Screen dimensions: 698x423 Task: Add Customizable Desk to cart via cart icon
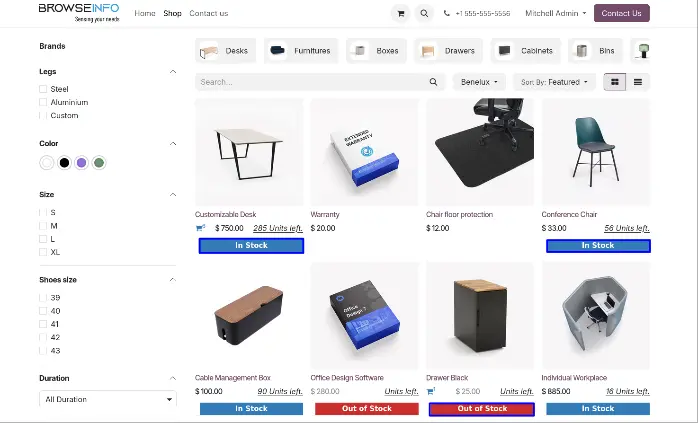pos(200,228)
